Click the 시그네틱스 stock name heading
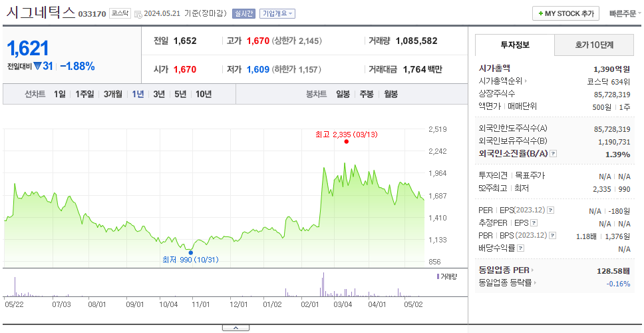The image size is (644, 333). (x=41, y=13)
